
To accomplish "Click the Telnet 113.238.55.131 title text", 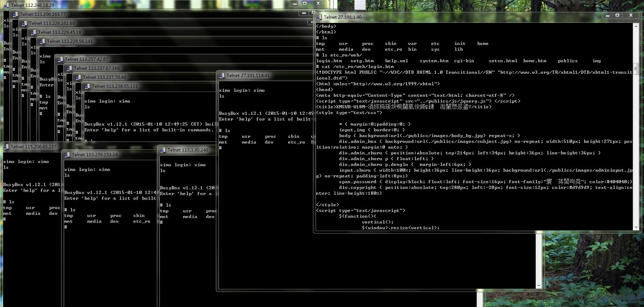I will tap(115, 86).
